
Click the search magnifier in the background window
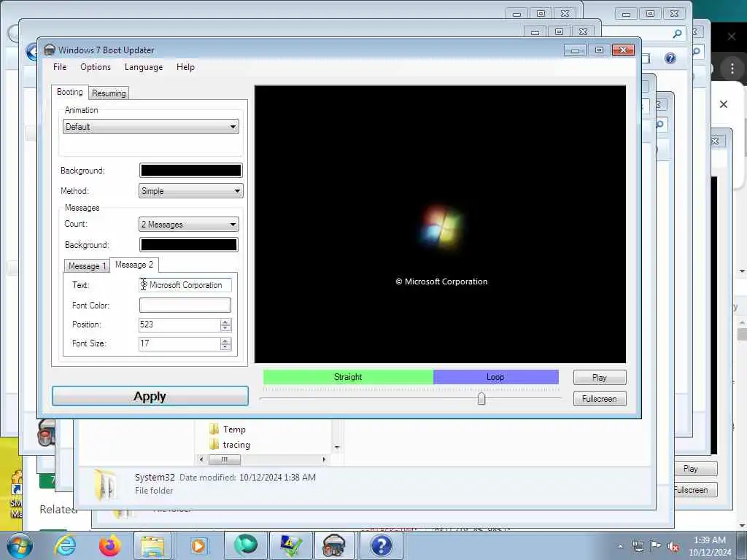pyautogui.click(x=677, y=34)
